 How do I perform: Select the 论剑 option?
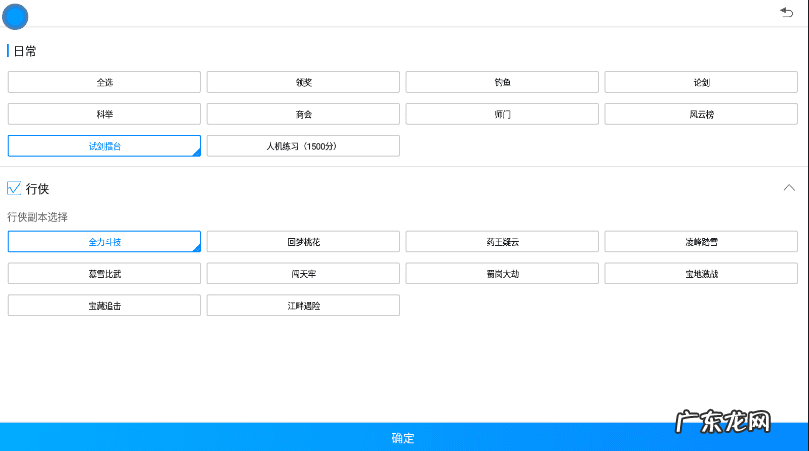point(701,82)
